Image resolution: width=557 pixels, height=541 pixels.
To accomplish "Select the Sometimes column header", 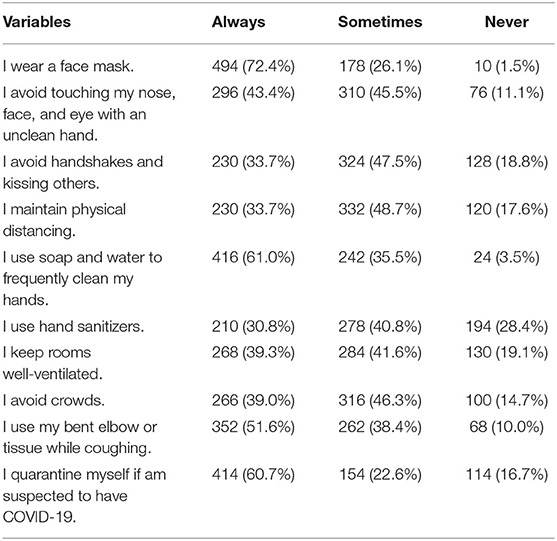I will pos(380,22).
